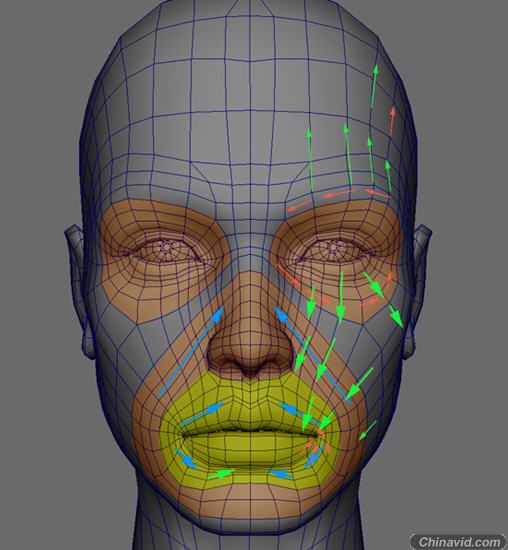Viewport: 508px width, 550px height.
Task: Select the red arrow near the temple
Action: coord(392,121)
